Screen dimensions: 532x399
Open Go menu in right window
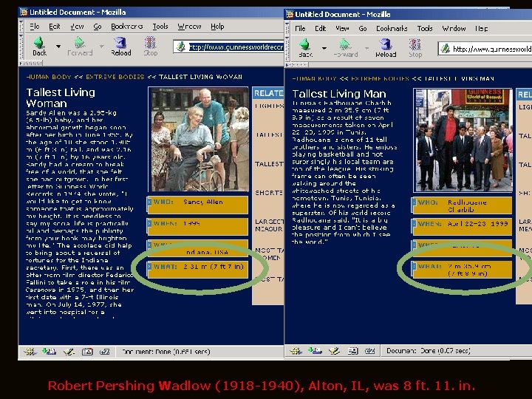(363, 29)
